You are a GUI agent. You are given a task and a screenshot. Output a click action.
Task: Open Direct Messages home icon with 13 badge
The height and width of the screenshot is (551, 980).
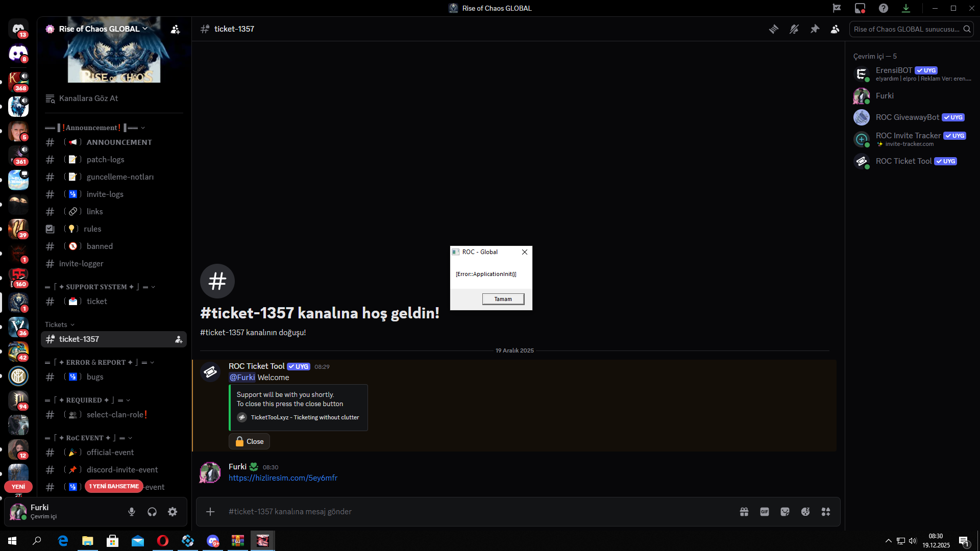pos(18,29)
